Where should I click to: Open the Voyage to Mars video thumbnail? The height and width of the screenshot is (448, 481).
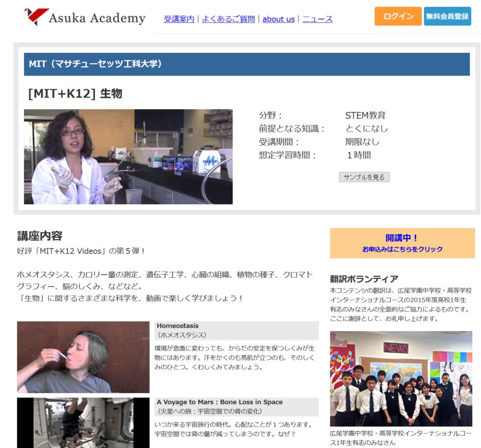(x=83, y=423)
